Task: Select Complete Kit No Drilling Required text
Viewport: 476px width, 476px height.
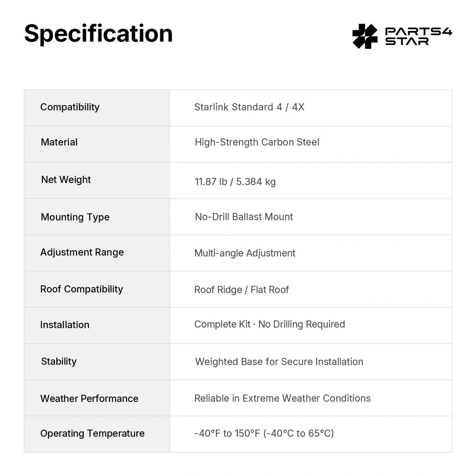Action: (x=269, y=324)
